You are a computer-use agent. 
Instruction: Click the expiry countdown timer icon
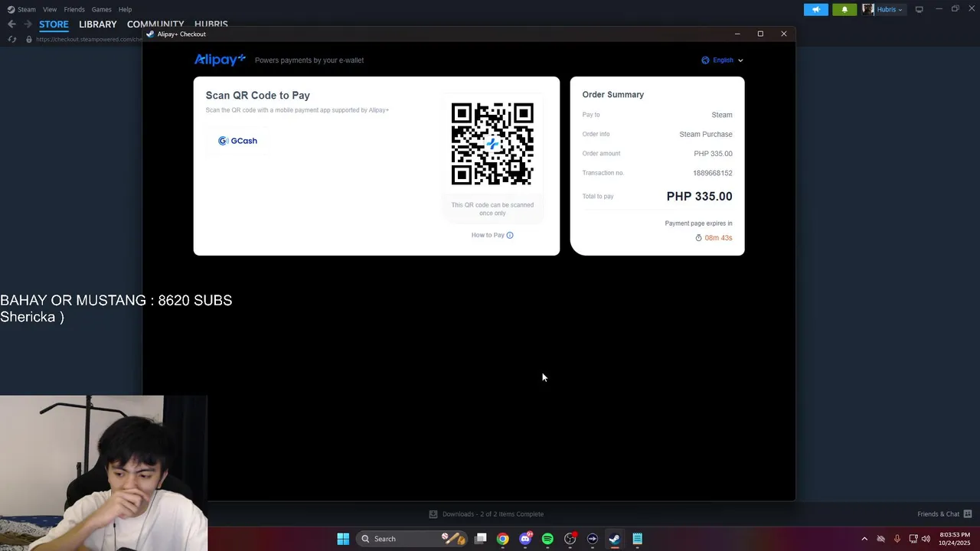click(698, 238)
